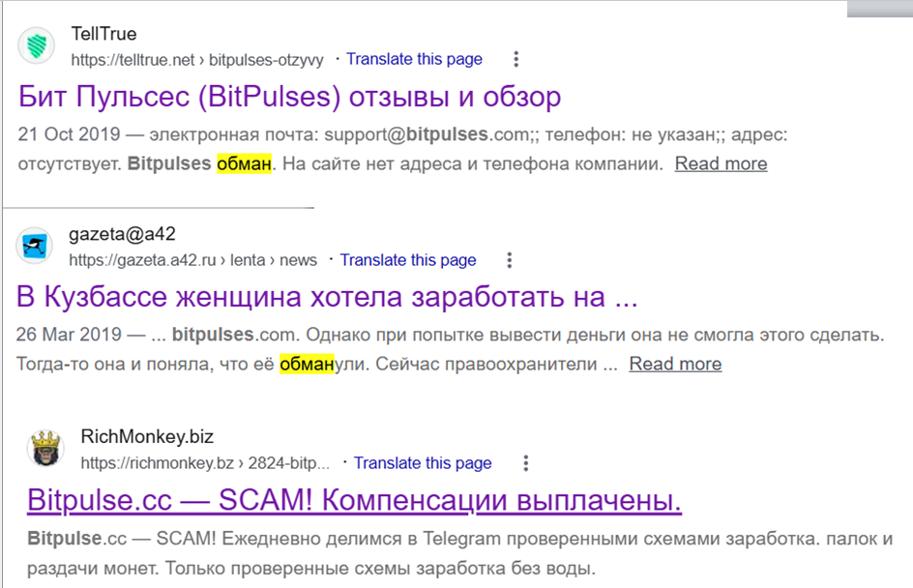Click 'support@bitpulses.com' in the snippet
This screenshot has width=913, height=588.
pos(427,134)
